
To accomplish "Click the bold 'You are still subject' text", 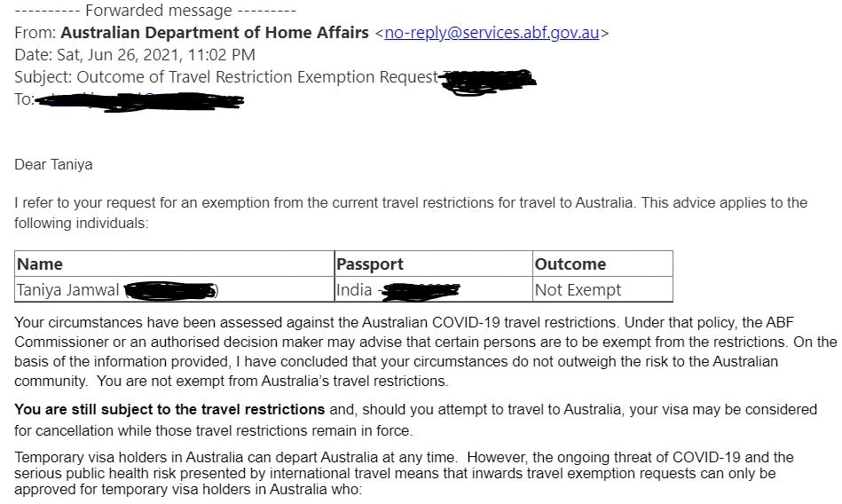I will tap(169, 409).
